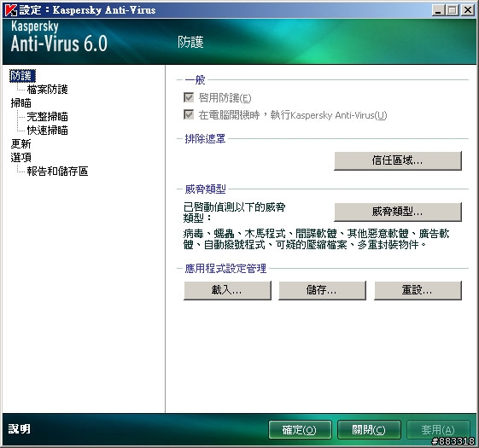Maximize the settings window

pyautogui.click(x=453, y=10)
